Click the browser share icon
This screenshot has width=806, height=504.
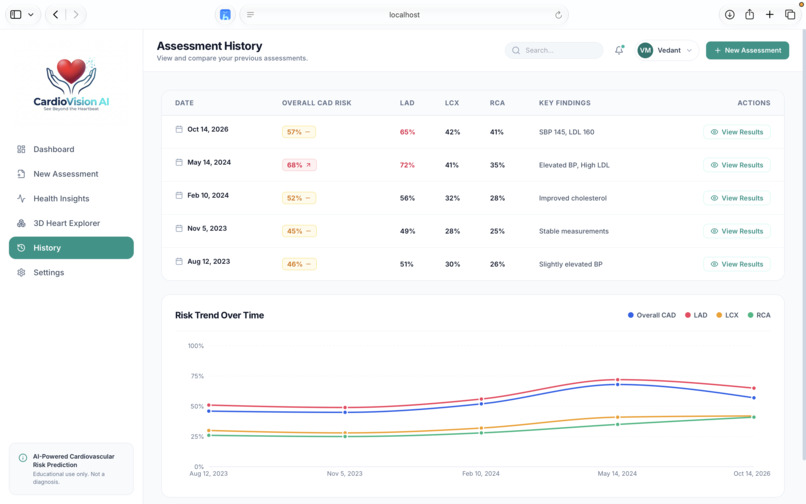coord(749,14)
